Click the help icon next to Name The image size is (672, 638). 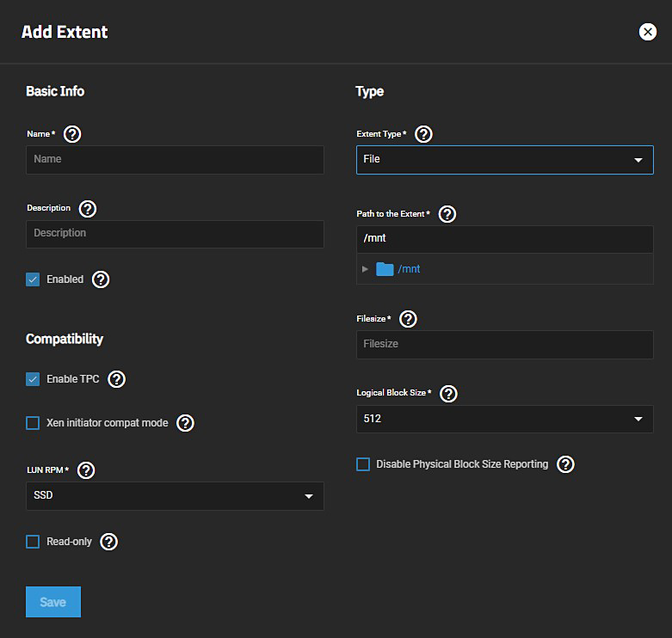click(x=73, y=134)
